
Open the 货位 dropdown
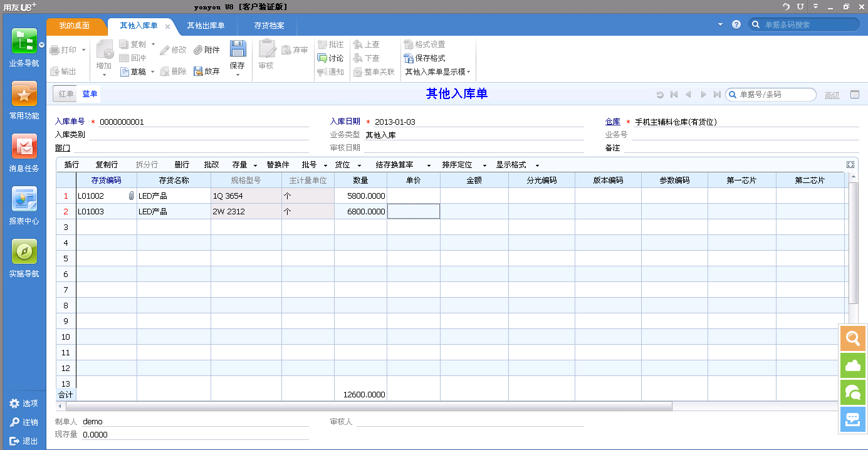pyautogui.click(x=348, y=164)
